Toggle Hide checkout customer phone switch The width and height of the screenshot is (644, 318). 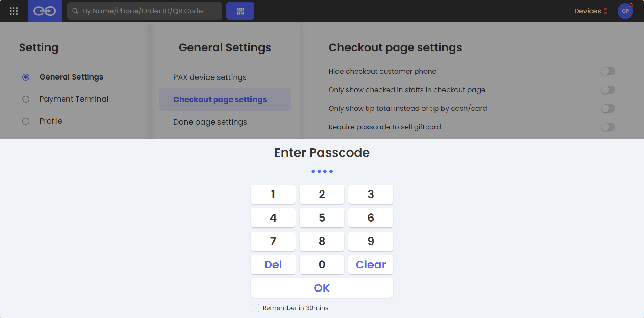608,71
